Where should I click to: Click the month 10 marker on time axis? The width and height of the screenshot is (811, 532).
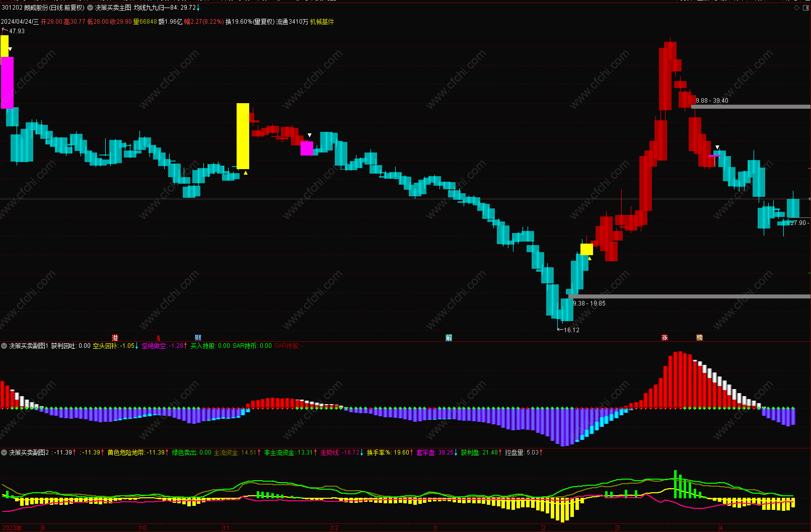point(143,528)
